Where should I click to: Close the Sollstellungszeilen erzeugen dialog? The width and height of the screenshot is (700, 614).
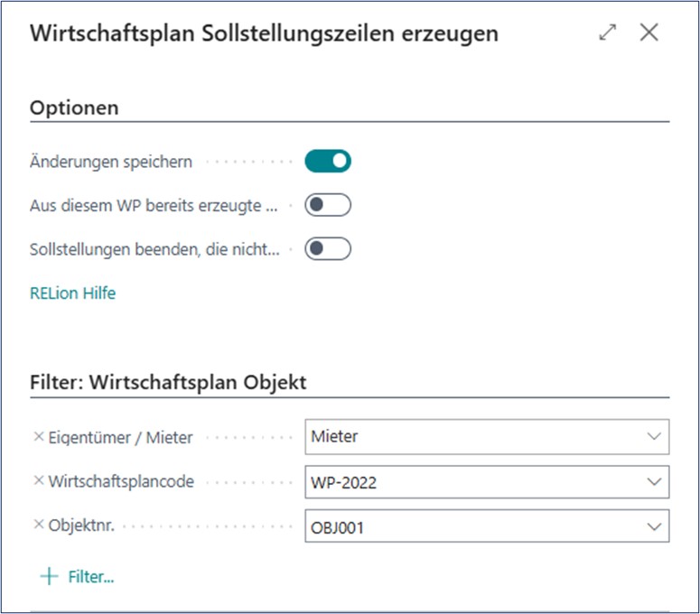649,33
